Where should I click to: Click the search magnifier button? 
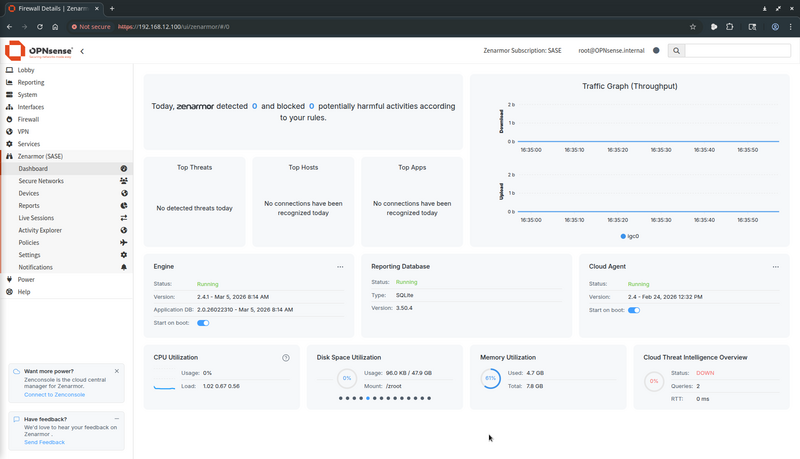[x=676, y=50]
